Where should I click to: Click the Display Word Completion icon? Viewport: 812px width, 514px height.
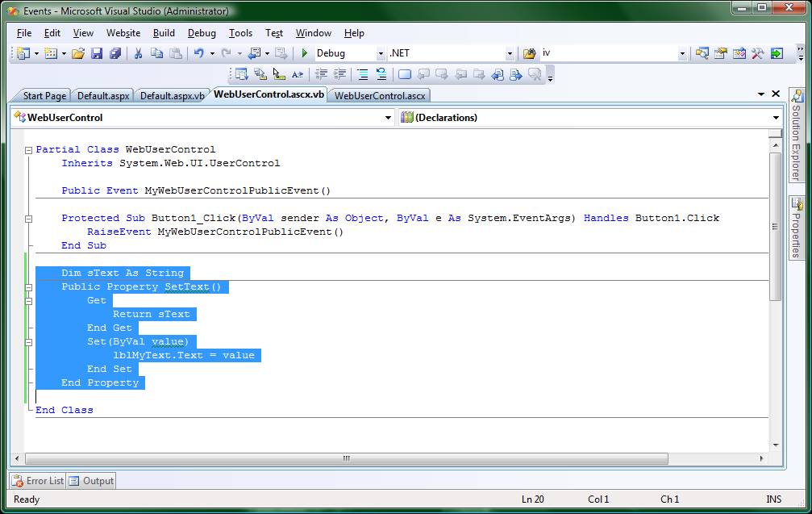click(x=298, y=74)
